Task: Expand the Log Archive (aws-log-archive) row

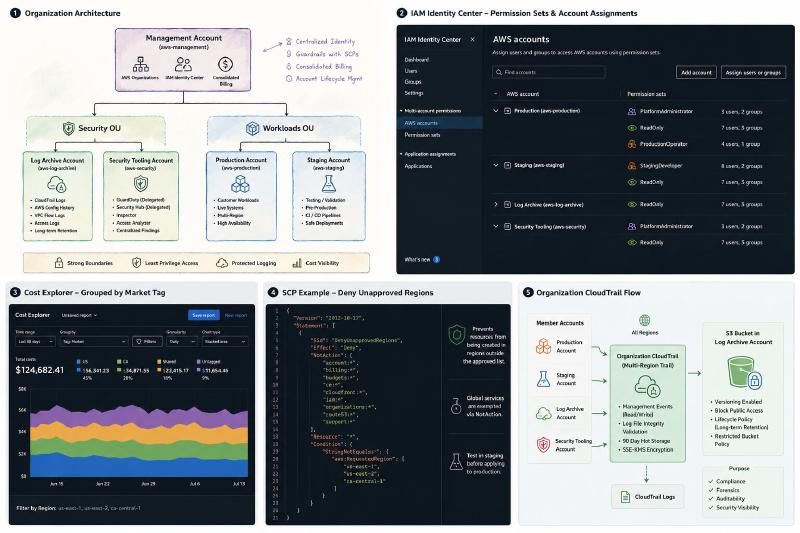Action: 495,205
